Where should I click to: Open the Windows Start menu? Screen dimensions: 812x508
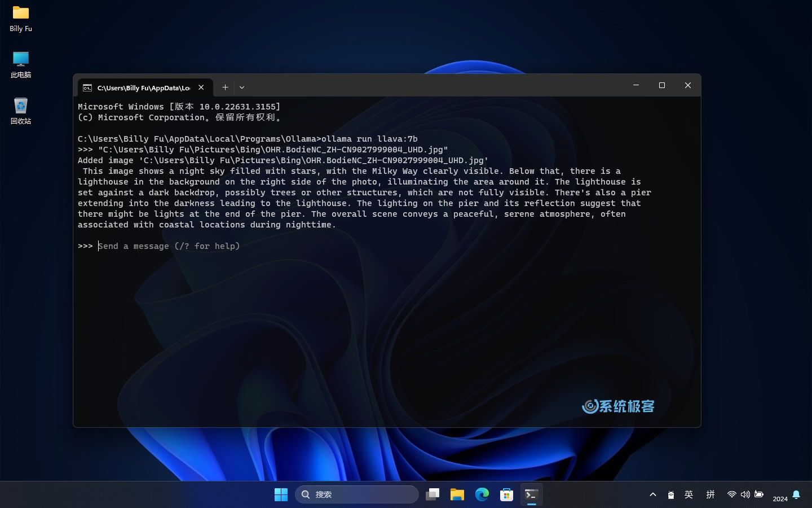pos(281,494)
